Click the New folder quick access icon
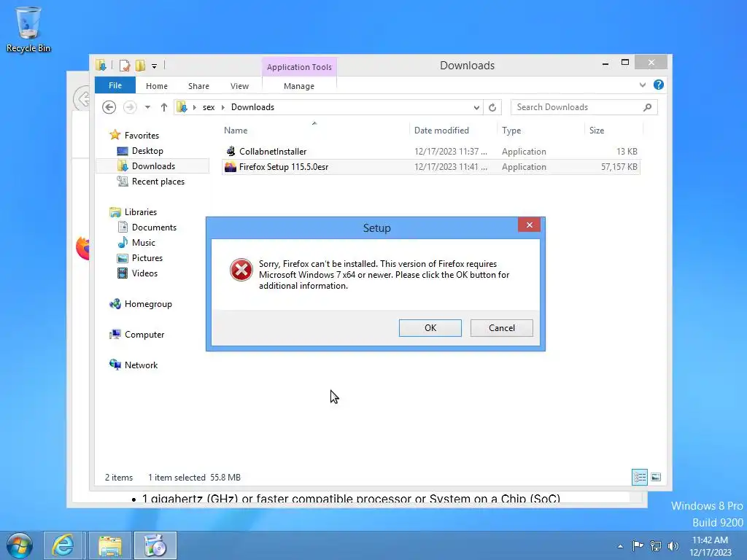Image resolution: width=747 pixels, height=560 pixels. coord(140,66)
